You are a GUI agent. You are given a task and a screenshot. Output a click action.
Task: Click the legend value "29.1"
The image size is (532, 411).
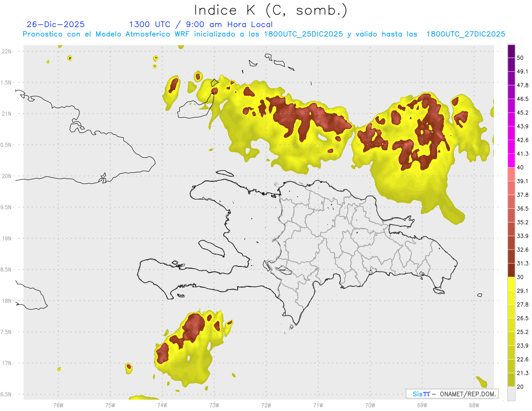click(522, 291)
